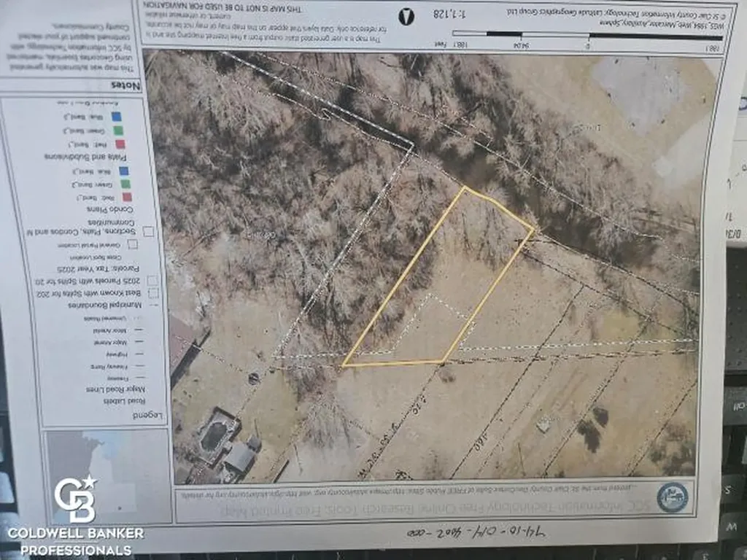Viewport: 747px width, 560px height.
Task: Click the box symbol beside Sections, Plats, Condos
Action: coord(149,231)
